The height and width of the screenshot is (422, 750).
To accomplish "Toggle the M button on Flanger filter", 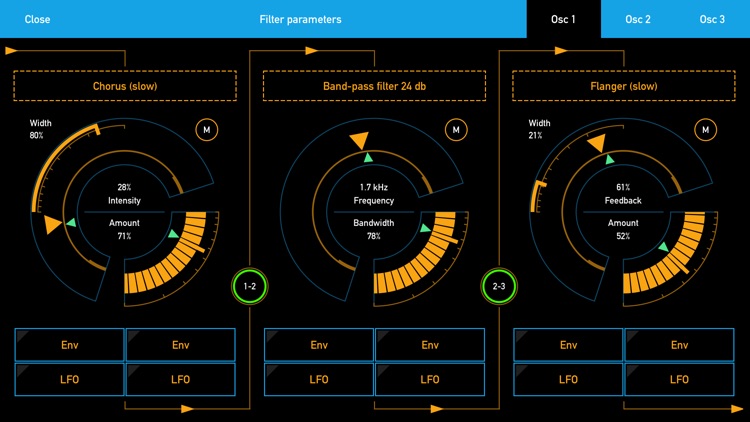I will tap(706, 130).
